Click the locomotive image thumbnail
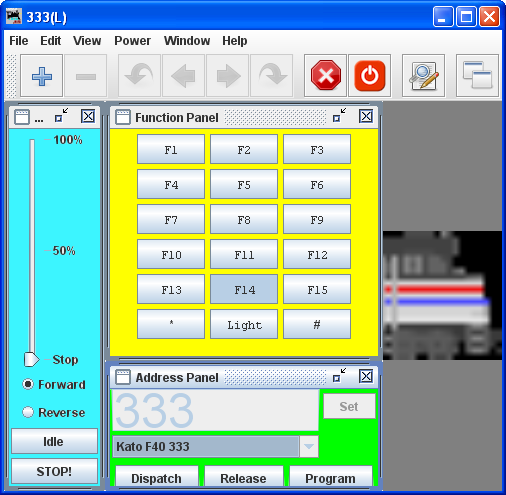This screenshot has width=506, height=495. 442,295
